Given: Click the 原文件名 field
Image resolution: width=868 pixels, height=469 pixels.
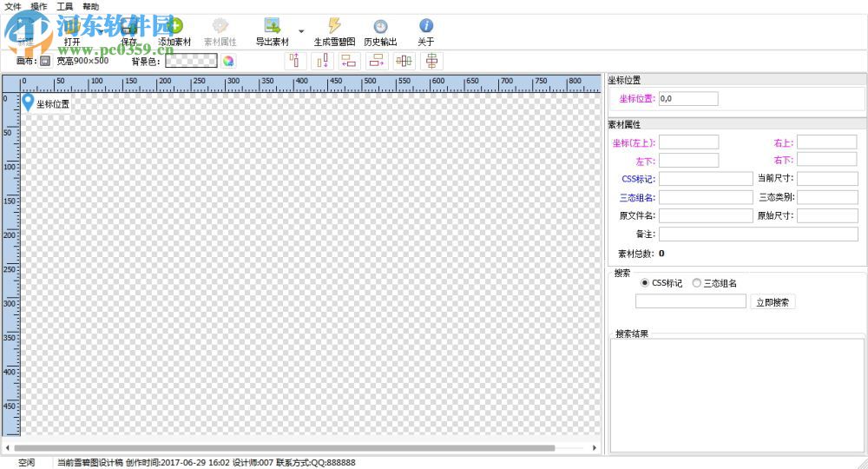Looking at the screenshot, I should pos(706,215).
